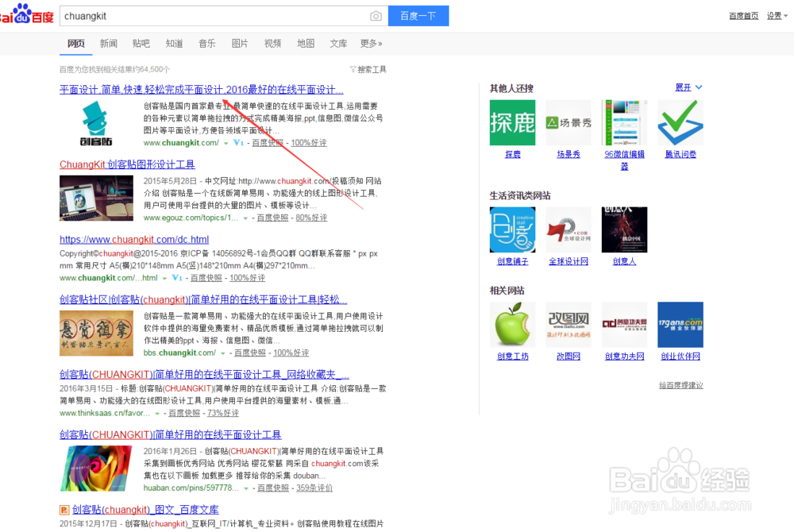Open ChuangKit:创客贴图形设计工具 result
This screenshot has height=532, width=794.
pos(127,164)
